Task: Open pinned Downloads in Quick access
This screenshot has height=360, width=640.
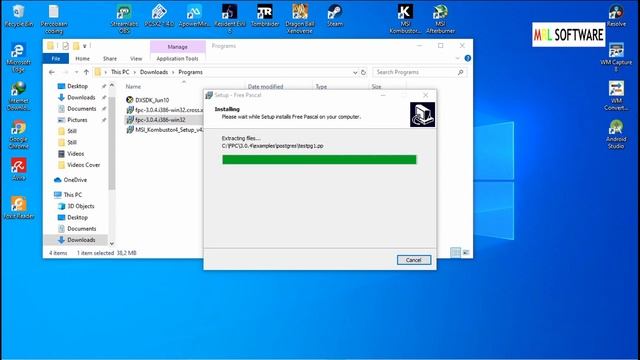Action: [81, 98]
